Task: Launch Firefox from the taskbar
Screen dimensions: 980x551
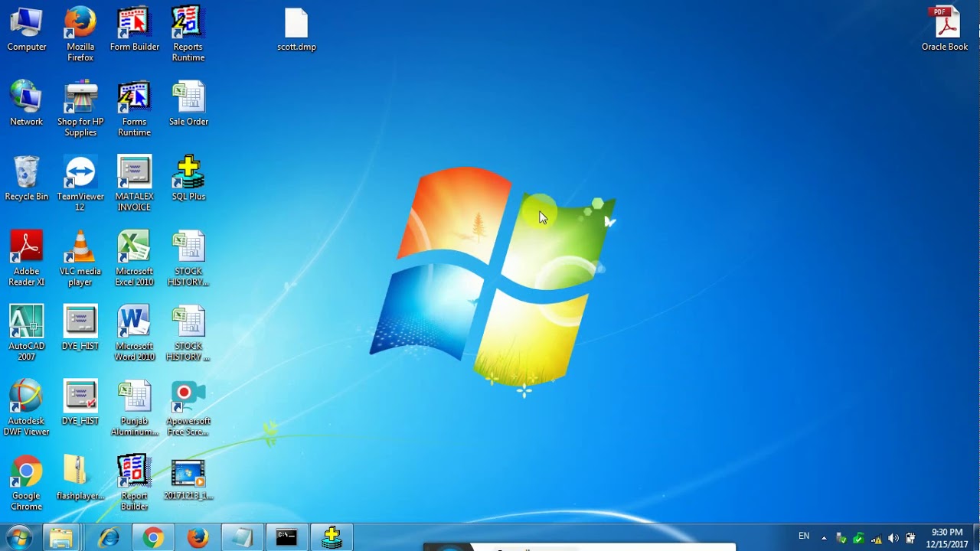Action: coord(198,538)
